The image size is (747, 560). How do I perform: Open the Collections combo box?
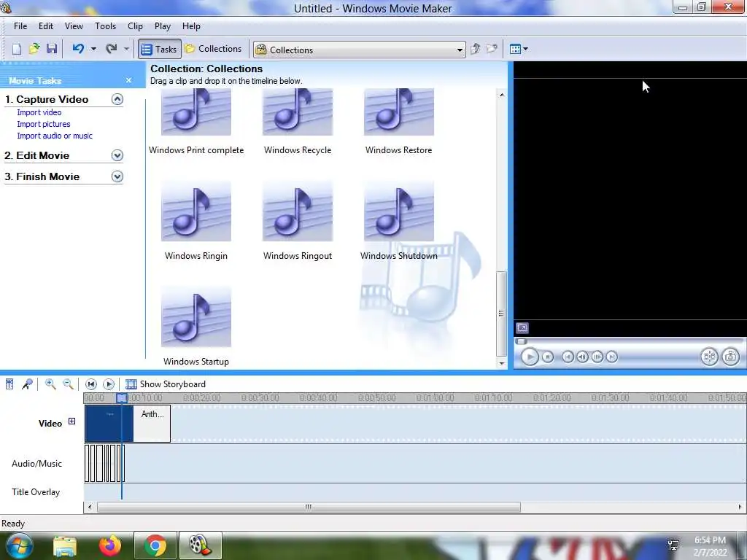pyautogui.click(x=359, y=50)
